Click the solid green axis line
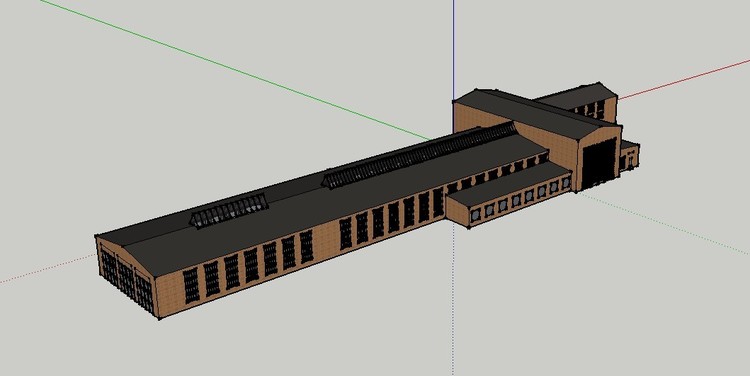Viewport: 750px width, 376px height. point(234,70)
